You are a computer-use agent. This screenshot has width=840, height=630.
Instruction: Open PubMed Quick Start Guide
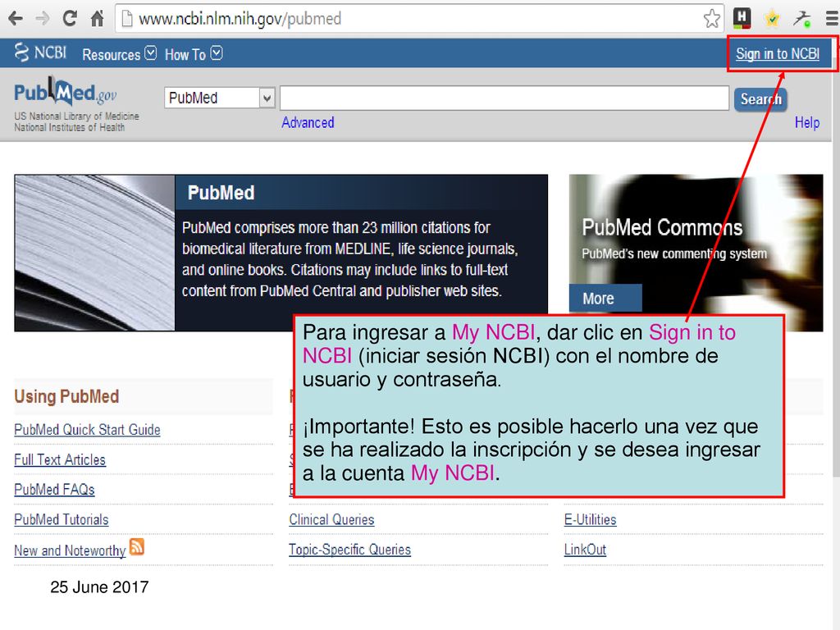pyautogui.click(x=87, y=430)
